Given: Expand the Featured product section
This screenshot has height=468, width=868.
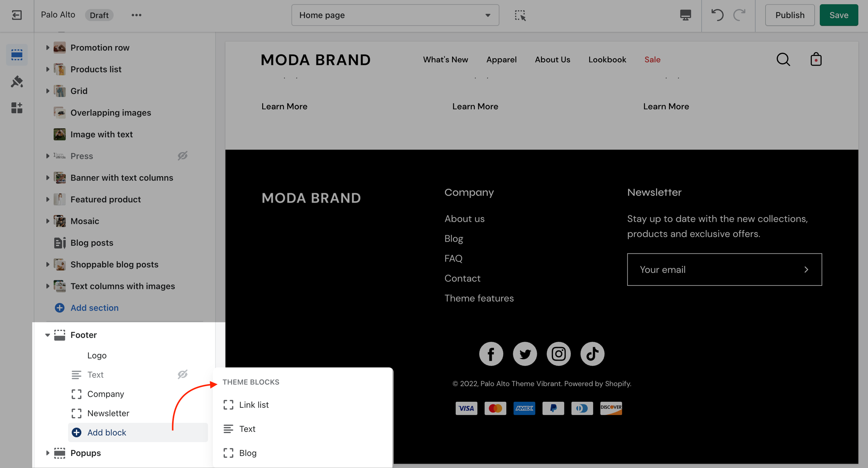Looking at the screenshot, I should coord(47,199).
